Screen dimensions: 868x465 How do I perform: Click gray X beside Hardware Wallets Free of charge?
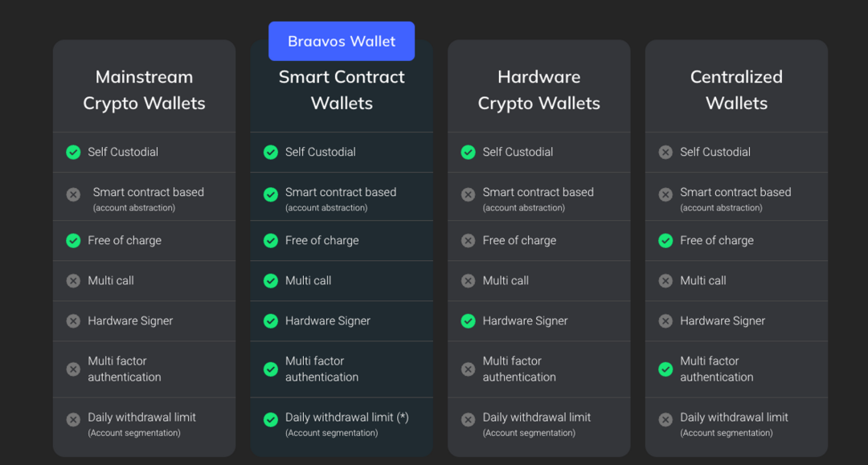coord(468,240)
